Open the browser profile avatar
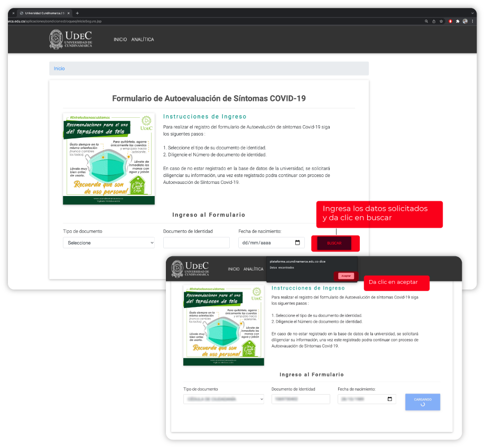 465,21
